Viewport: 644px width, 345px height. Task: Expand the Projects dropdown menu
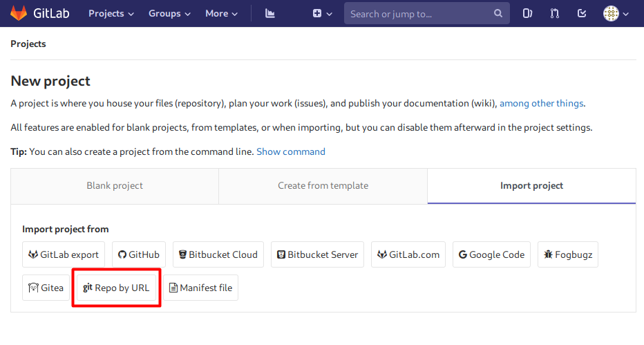pyautogui.click(x=112, y=13)
